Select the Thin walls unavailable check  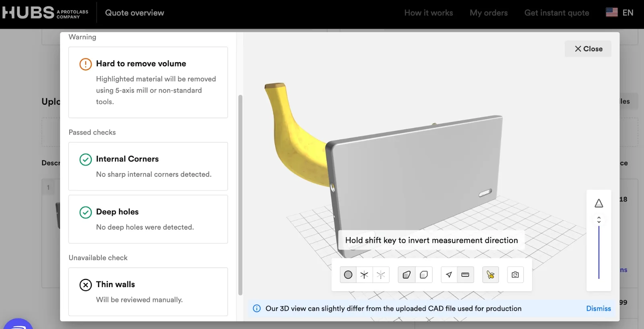(148, 292)
